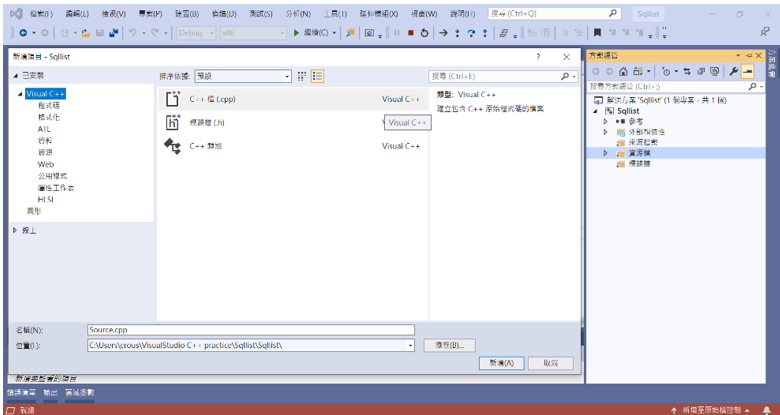This screenshot has height=415, width=780.
Task: Click the 瀏覽(B)... button
Action: click(450, 345)
